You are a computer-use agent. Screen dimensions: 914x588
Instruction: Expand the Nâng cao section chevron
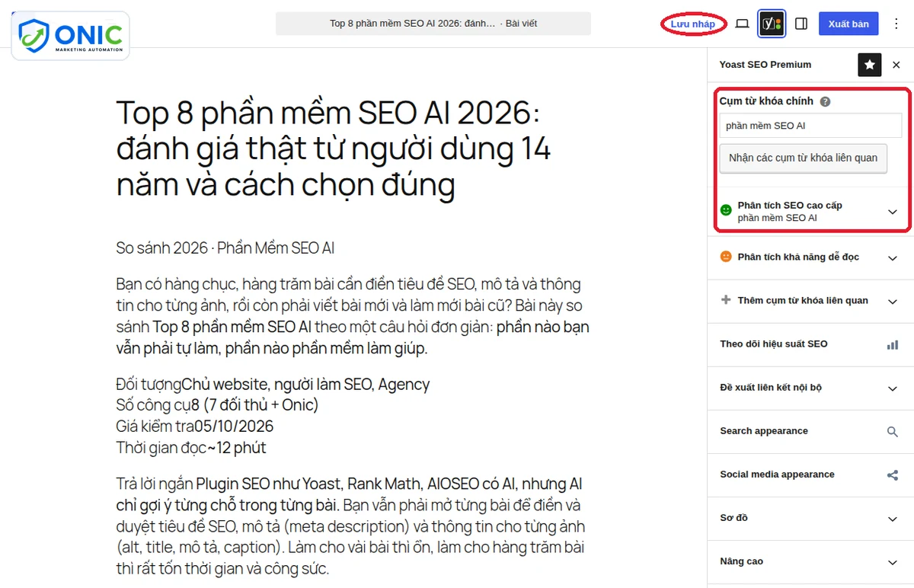pyautogui.click(x=893, y=562)
